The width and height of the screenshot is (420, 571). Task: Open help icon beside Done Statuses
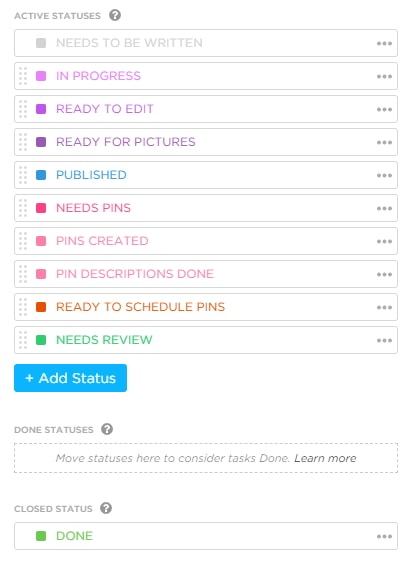tap(107, 429)
